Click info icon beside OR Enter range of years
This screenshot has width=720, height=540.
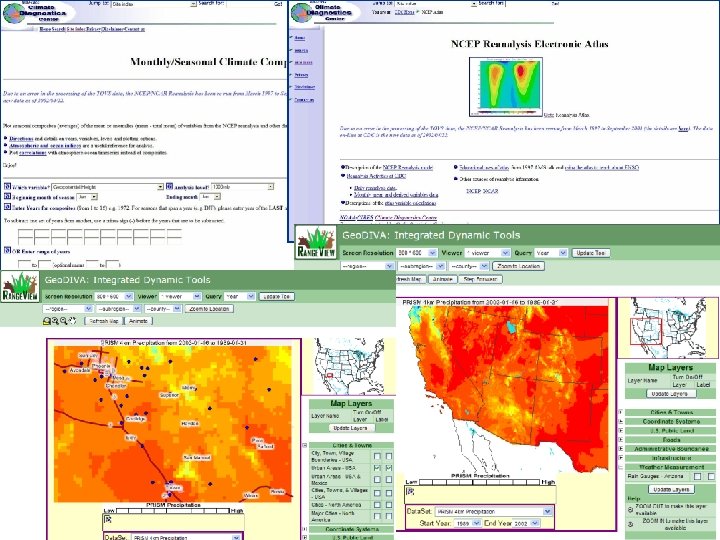coord(7,251)
